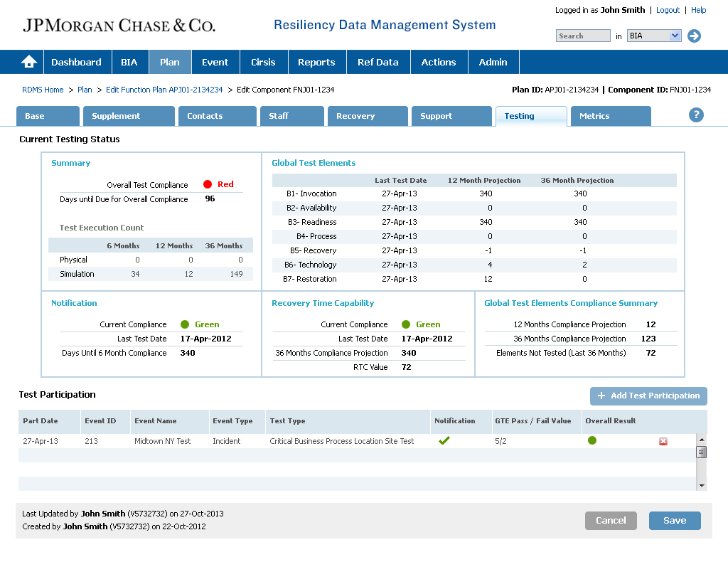Click the green Notification checkmark icon
The image size is (728, 562).
point(444,441)
